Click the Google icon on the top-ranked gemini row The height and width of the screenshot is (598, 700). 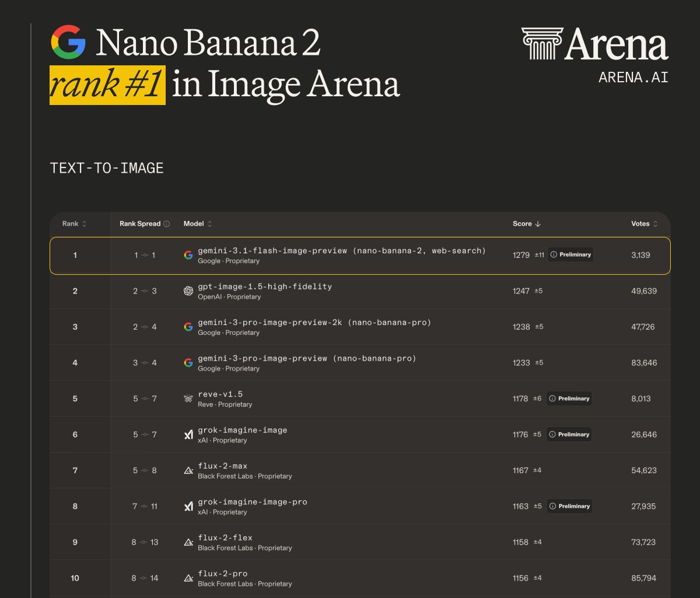[x=188, y=255]
